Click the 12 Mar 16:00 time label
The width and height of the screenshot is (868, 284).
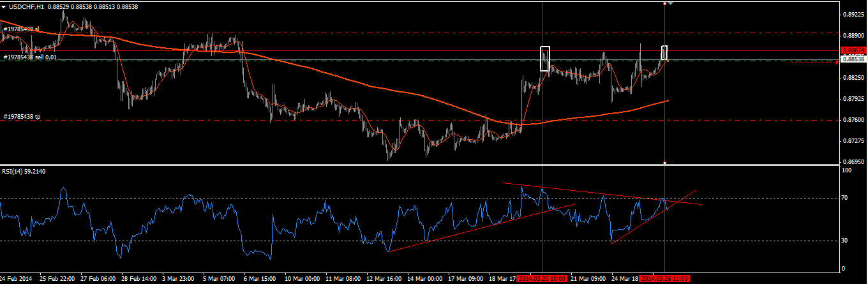[x=384, y=279]
